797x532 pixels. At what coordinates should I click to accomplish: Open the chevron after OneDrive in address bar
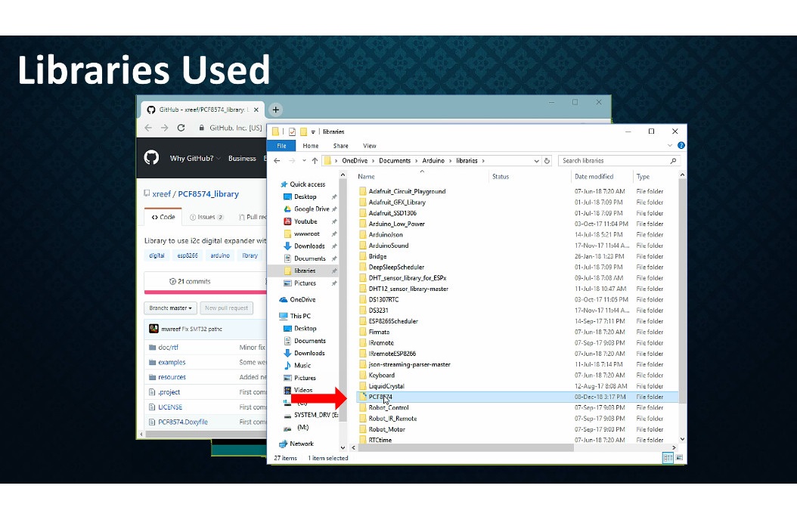[373, 160]
